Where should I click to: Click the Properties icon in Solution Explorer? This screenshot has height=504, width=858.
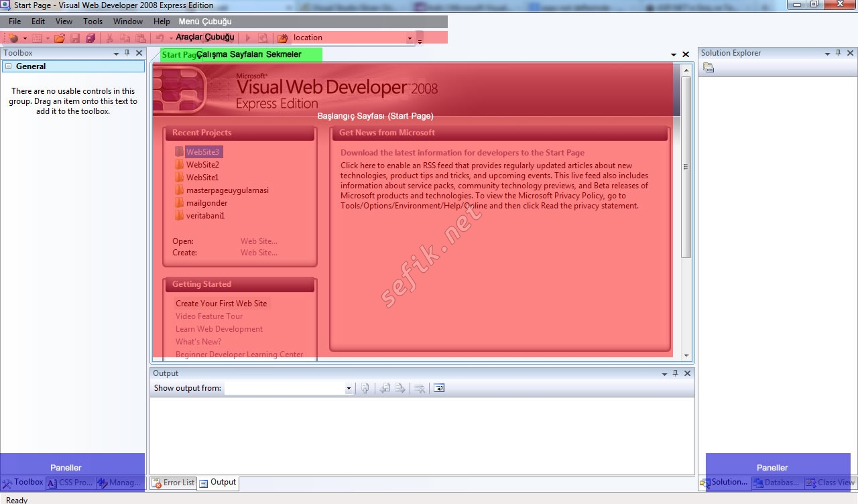tap(709, 68)
